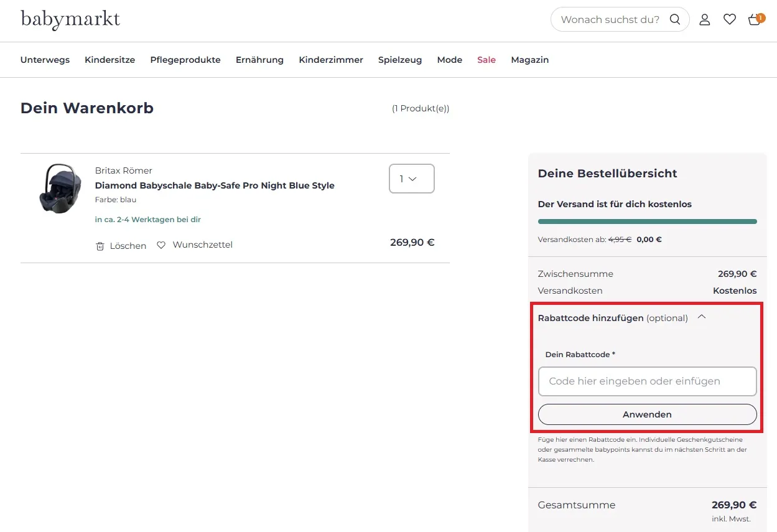The width and height of the screenshot is (777, 532).
Task: Apply discount with the Anwenden button
Action: [647, 414]
